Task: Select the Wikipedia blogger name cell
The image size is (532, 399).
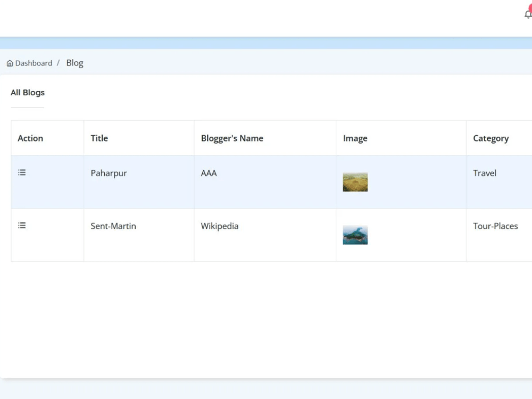Action: point(265,235)
